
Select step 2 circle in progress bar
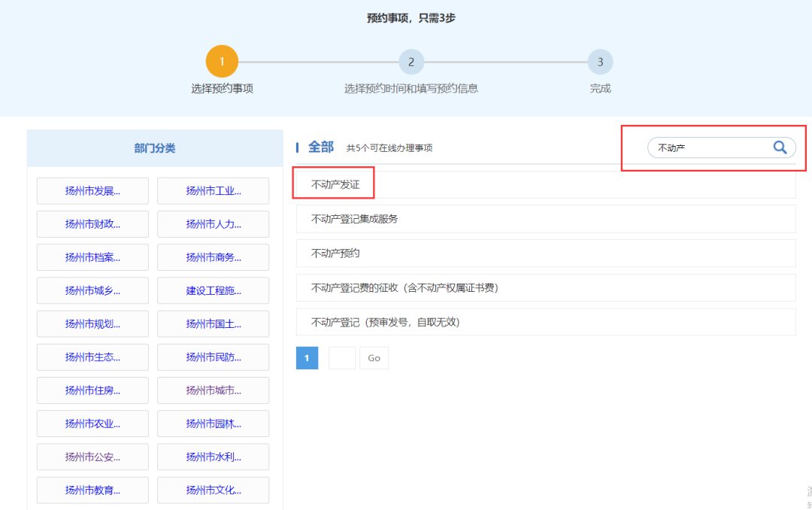pos(411,62)
